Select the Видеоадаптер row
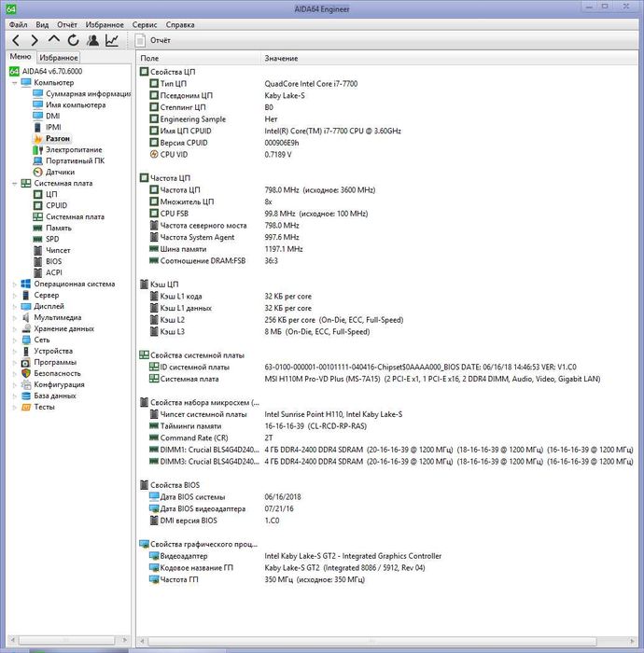This screenshot has height=653, width=644. (386, 556)
